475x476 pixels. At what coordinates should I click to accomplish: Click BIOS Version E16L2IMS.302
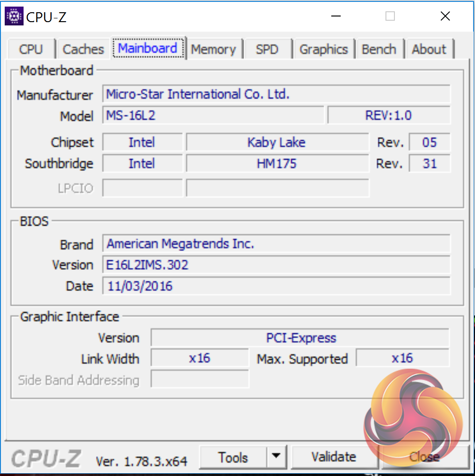[276, 265]
